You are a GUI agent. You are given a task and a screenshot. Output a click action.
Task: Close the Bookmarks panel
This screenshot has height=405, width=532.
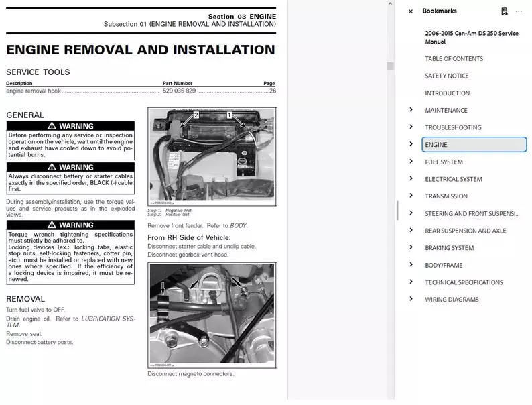point(411,11)
